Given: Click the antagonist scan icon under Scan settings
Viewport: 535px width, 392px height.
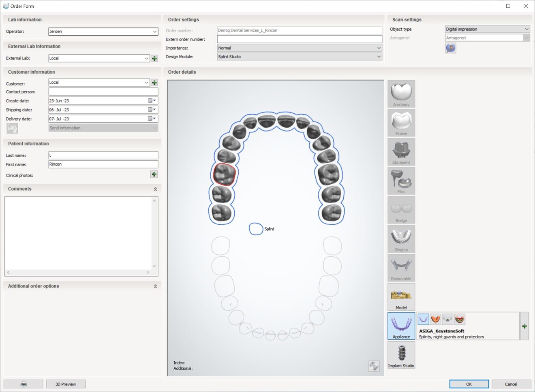Looking at the screenshot, I should [x=450, y=47].
